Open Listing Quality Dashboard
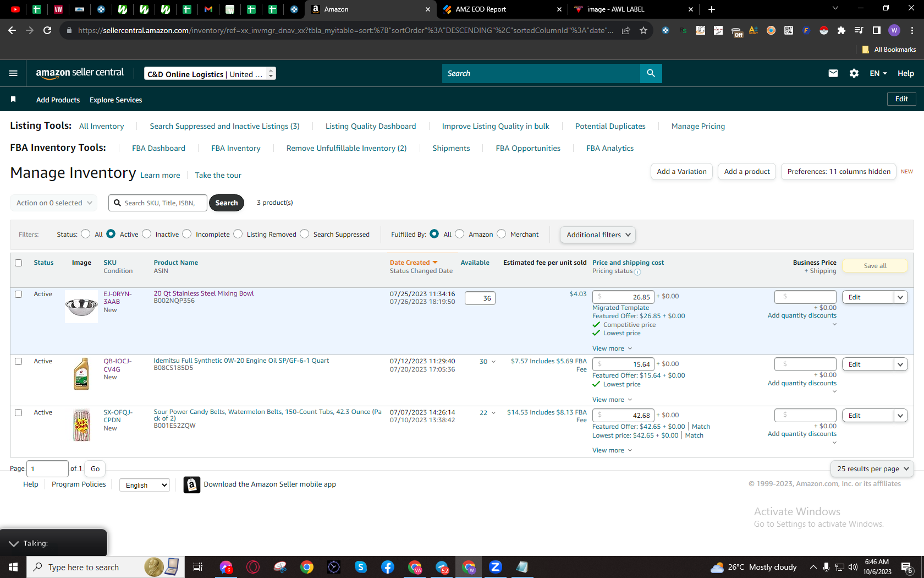This screenshot has height=578, width=924. click(371, 126)
